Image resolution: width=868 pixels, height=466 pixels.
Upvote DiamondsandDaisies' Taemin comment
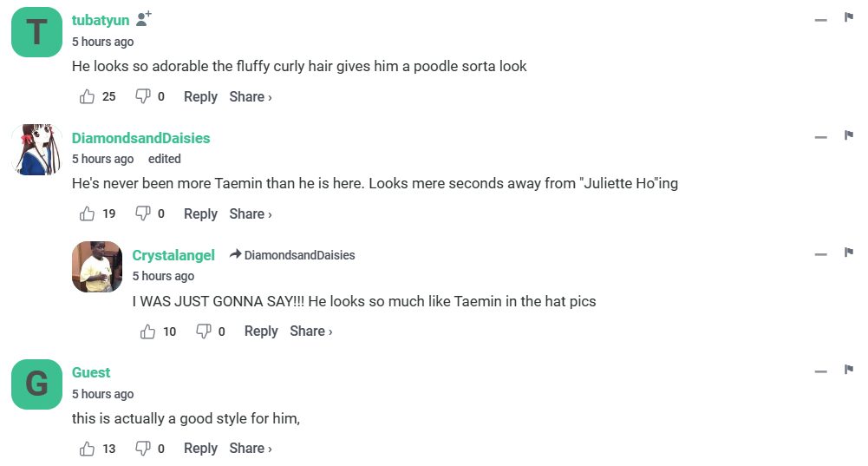tap(88, 214)
